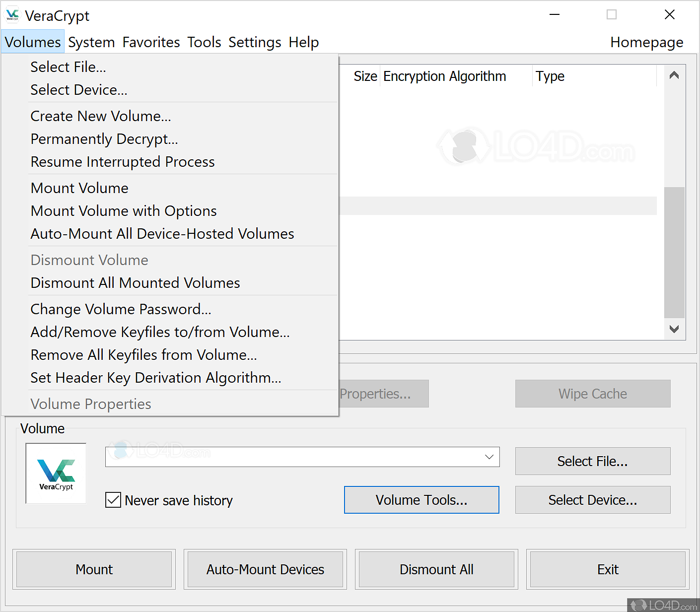Open the Settings menu
Viewport: 700px width, 612px height.
255,42
